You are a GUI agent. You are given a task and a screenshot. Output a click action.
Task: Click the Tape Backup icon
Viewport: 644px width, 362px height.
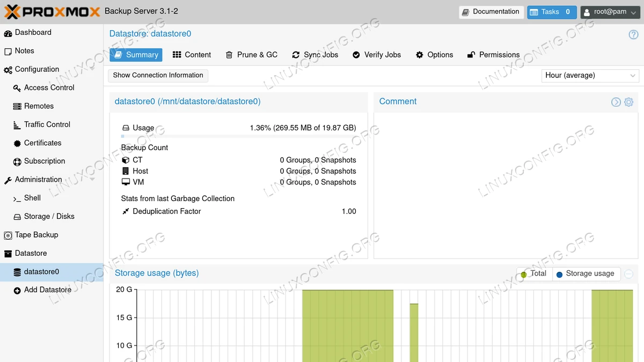[8, 235]
